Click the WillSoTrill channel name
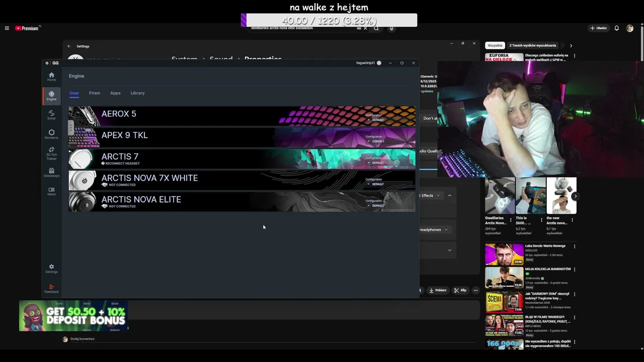 coord(532,250)
